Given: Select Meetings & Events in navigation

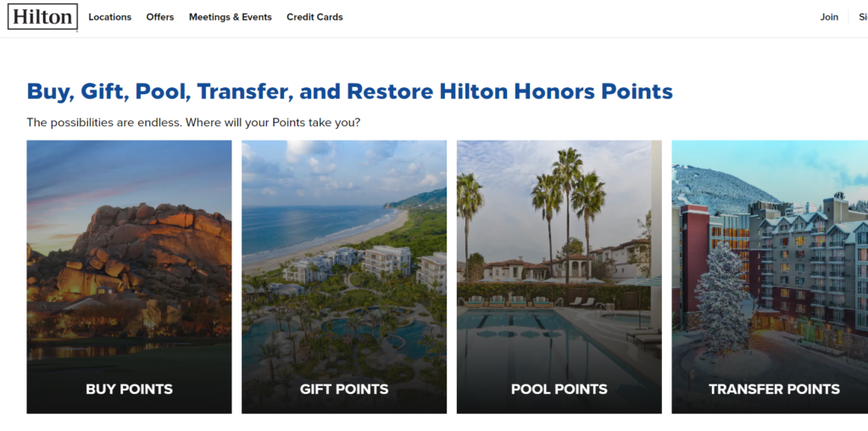Looking at the screenshot, I should [x=231, y=17].
